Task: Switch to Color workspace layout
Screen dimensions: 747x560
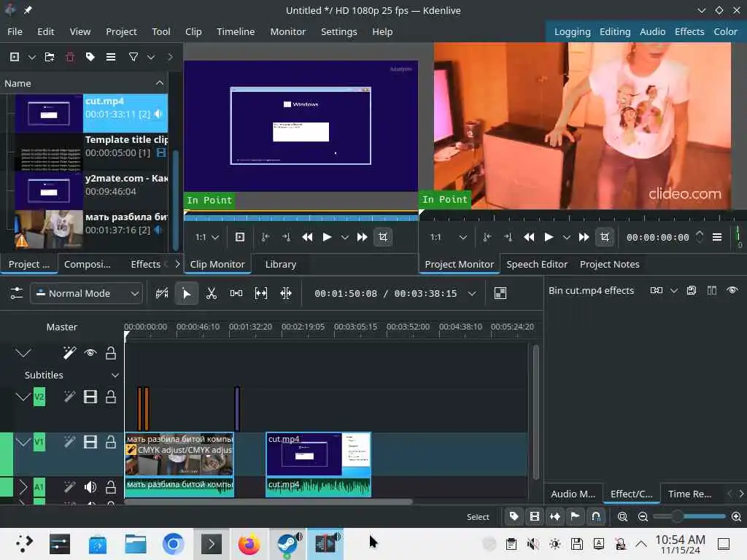Action: 725,31
